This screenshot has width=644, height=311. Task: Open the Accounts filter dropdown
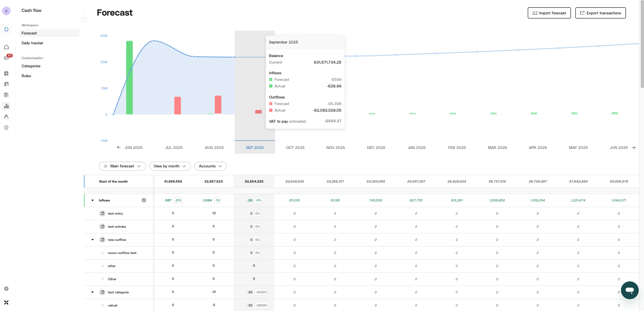[210, 166]
